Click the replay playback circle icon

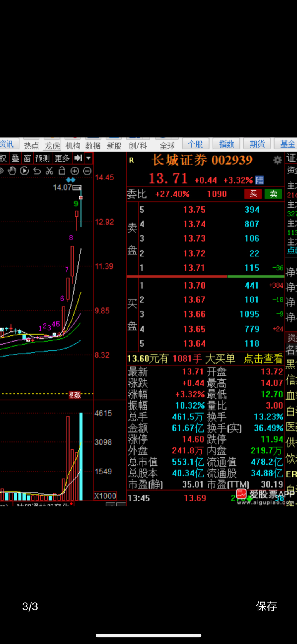24,171
